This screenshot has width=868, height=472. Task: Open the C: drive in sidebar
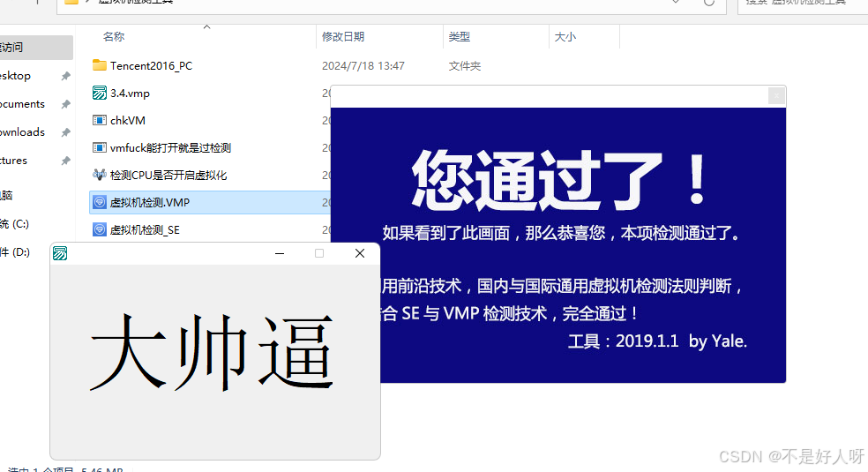tap(14, 224)
